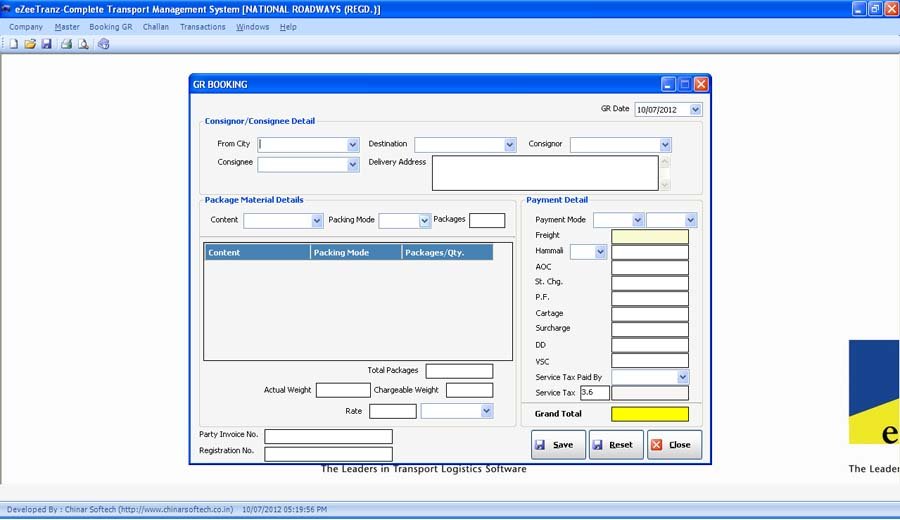The width and height of the screenshot is (900, 520).
Task: Click the Service Tax rate field showing 3.6
Action: (595, 393)
